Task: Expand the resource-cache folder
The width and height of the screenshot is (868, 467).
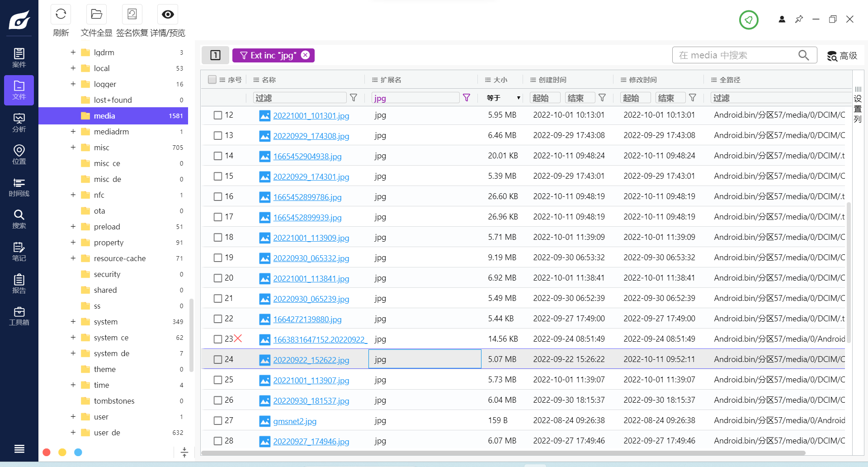Action: pos(73,258)
